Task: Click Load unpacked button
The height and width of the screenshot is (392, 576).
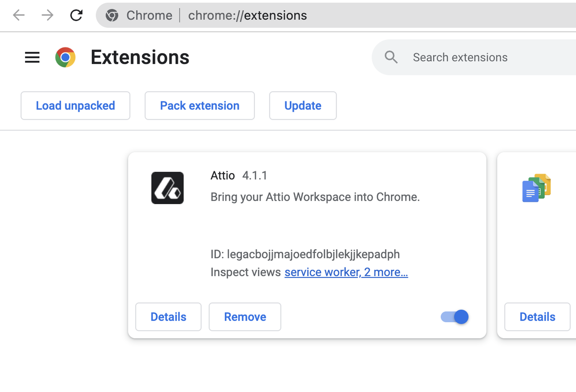Action: click(75, 106)
